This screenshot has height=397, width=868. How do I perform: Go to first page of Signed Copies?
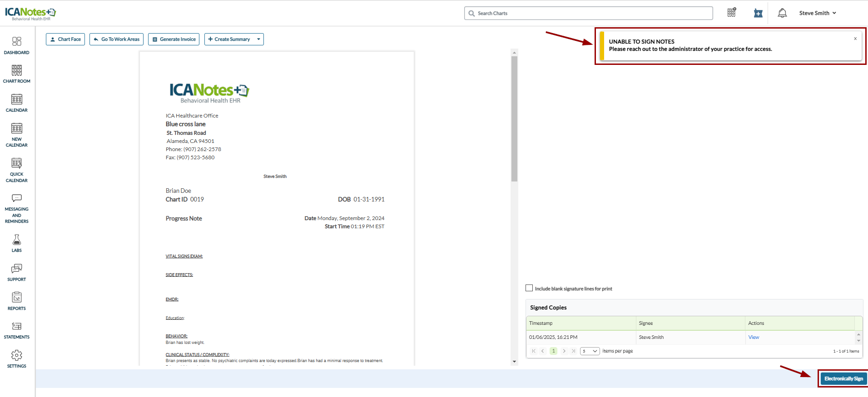[x=534, y=351]
